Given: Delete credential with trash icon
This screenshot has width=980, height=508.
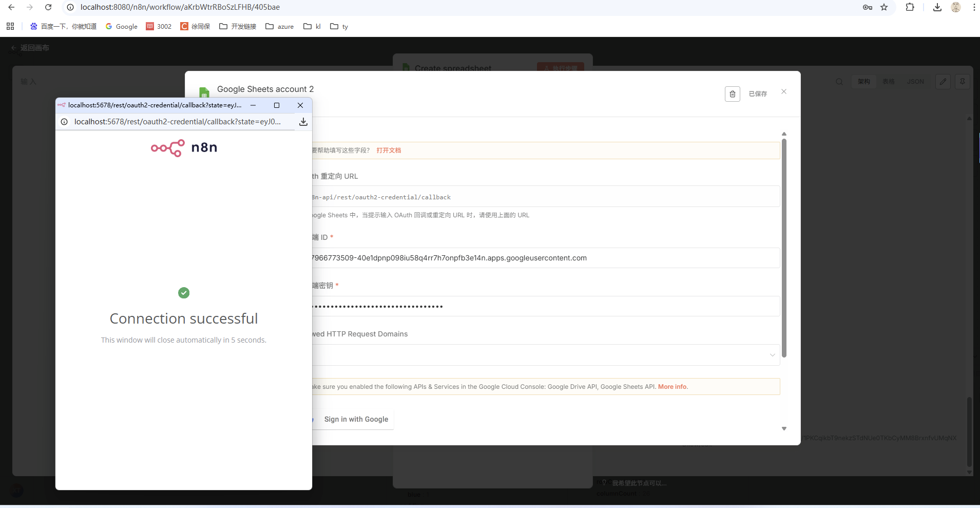Looking at the screenshot, I should click(733, 94).
